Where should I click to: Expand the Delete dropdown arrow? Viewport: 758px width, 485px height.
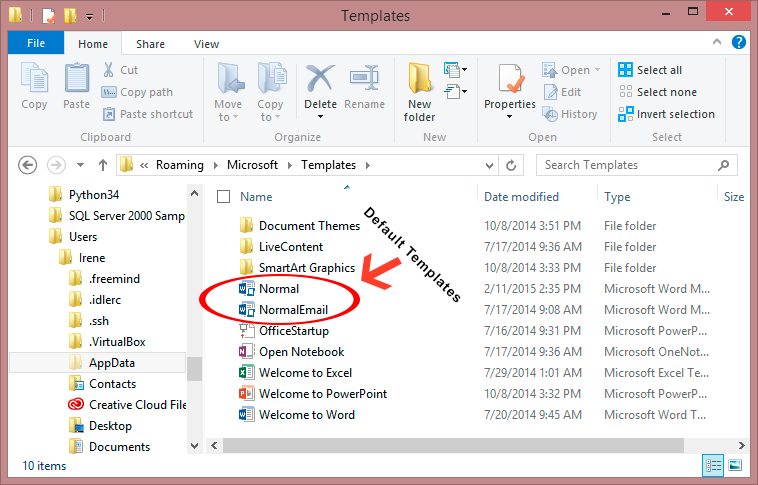click(x=320, y=117)
